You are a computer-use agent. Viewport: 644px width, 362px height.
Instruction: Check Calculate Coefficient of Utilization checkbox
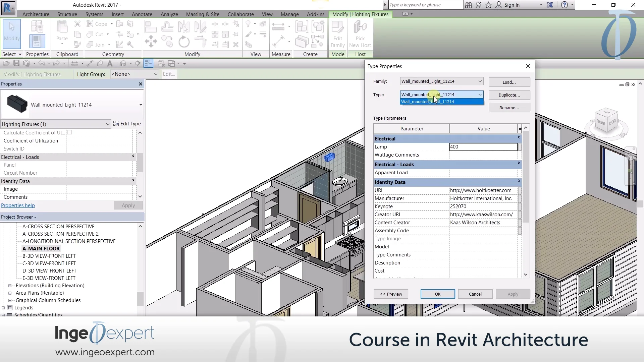[x=70, y=133]
